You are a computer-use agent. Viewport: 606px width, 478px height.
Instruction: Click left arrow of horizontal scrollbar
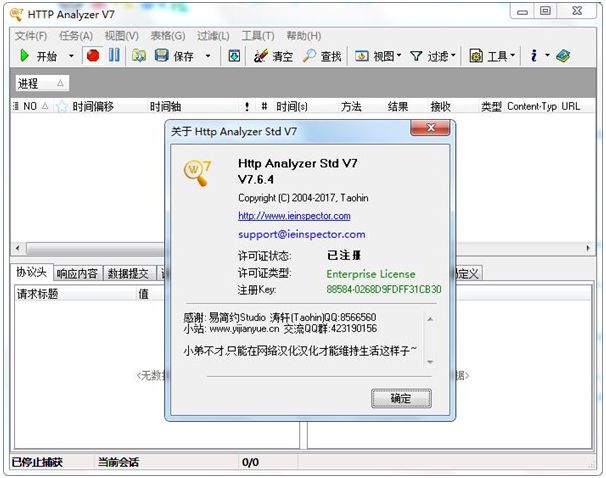click(x=17, y=248)
